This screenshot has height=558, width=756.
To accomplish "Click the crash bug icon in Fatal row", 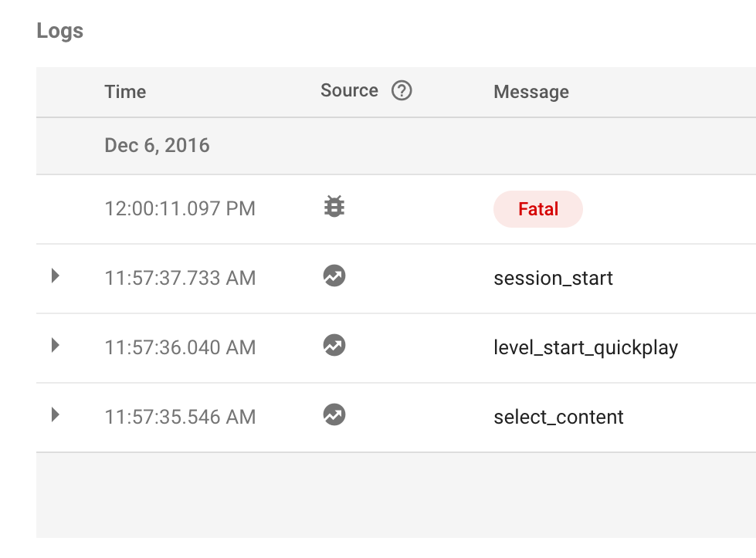I will (x=334, y=207).
